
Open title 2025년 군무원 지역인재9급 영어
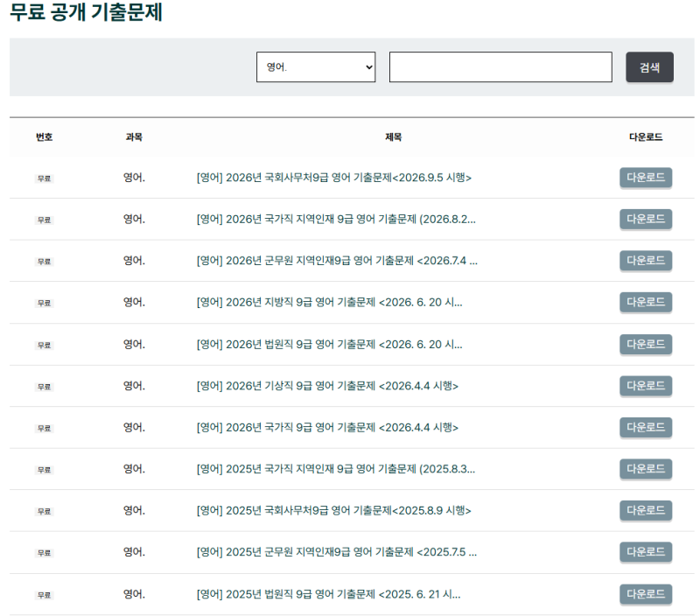[x=337, y=552]
